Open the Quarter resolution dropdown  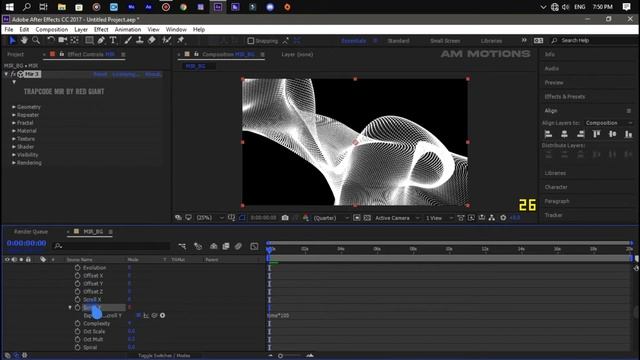point(331,218)
